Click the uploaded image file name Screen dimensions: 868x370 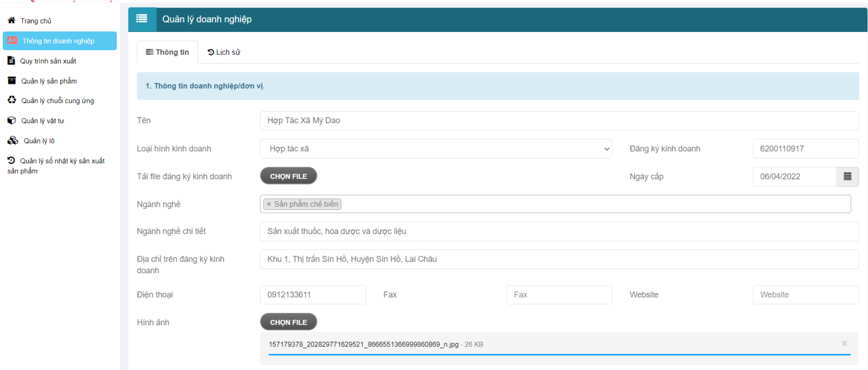[x=363, y=345]
